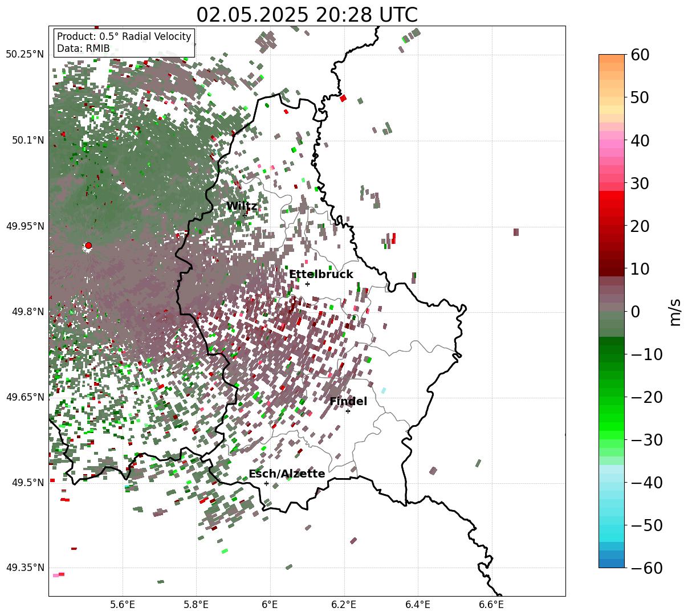Image resolution: width=688 pixels, height=616 pixels.
Task: Click the 6.6°E longitude tick label
Action: coord(491,605)
